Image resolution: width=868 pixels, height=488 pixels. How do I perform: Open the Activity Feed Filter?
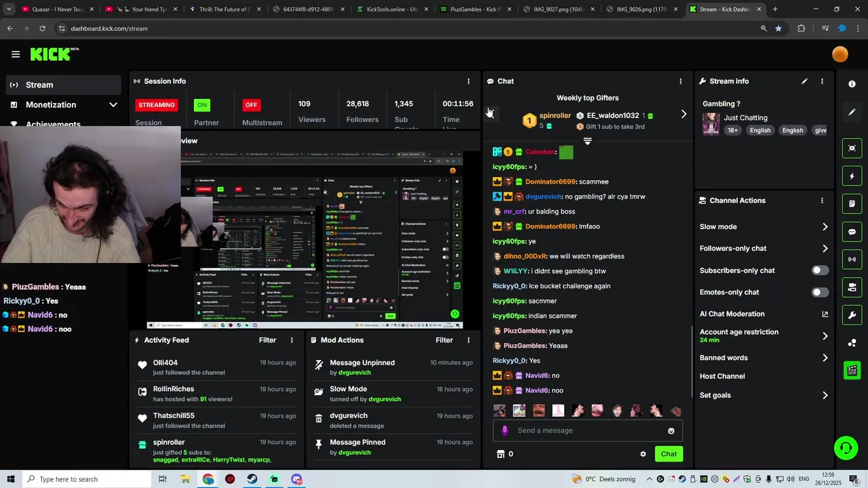[x=267, y=340]
